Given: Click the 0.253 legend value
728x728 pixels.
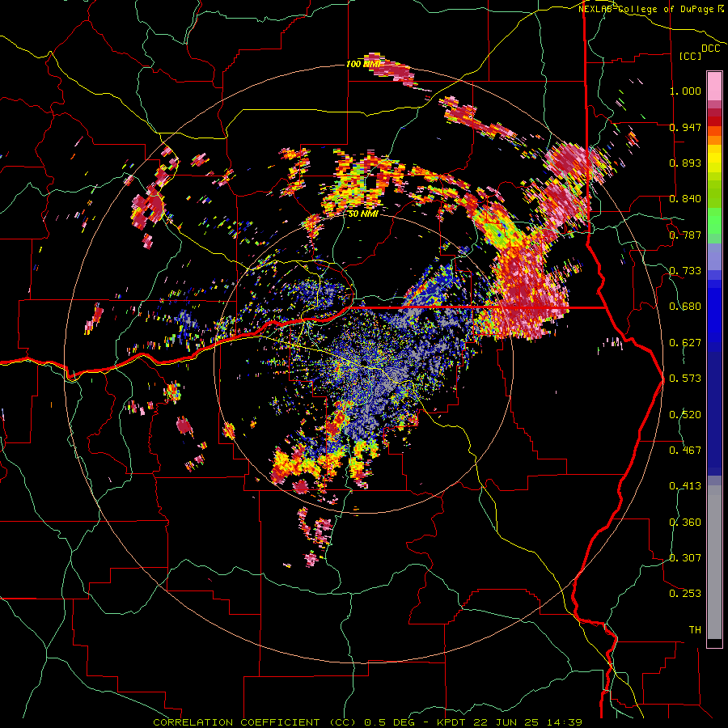Looking at the screenshot, I should [x=685, y=594].
